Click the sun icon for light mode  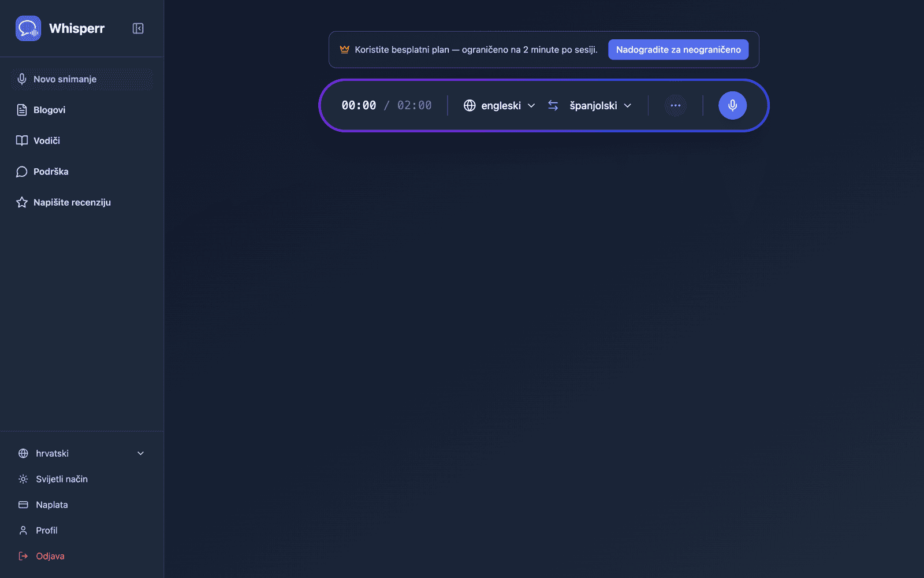(23, 479)
